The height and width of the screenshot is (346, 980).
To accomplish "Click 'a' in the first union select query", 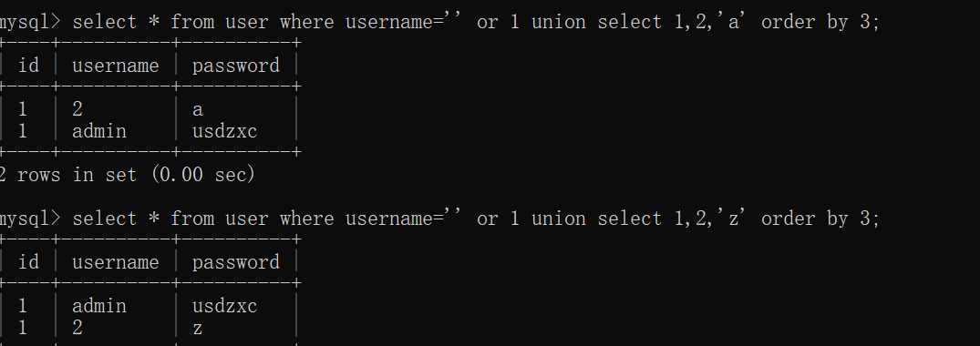I will point(735,22).
